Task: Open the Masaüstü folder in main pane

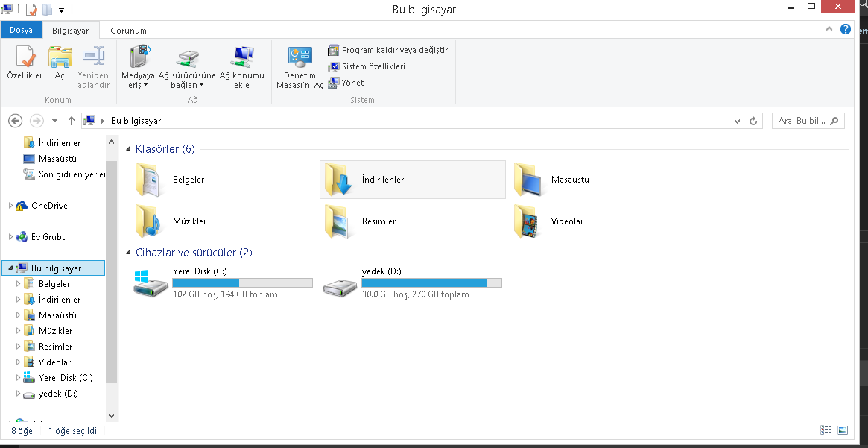Action: [x=527, y=180]
